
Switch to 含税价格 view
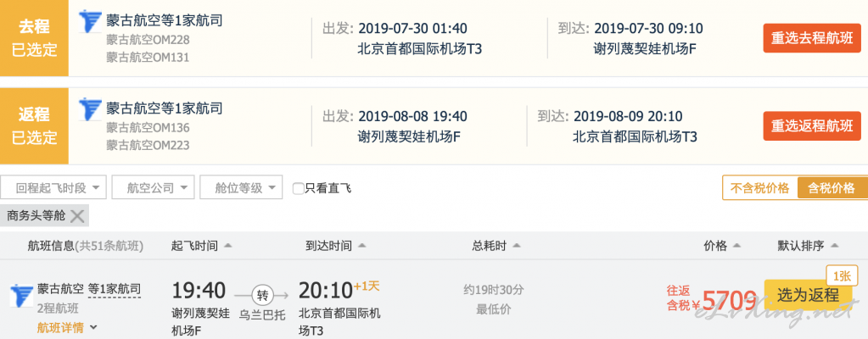click(832, 188)
